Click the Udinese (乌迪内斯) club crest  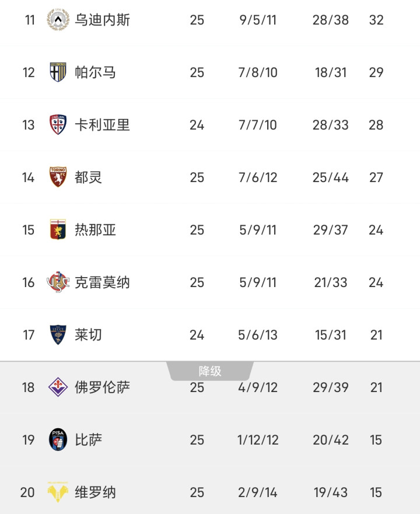[x=58, y=20]
